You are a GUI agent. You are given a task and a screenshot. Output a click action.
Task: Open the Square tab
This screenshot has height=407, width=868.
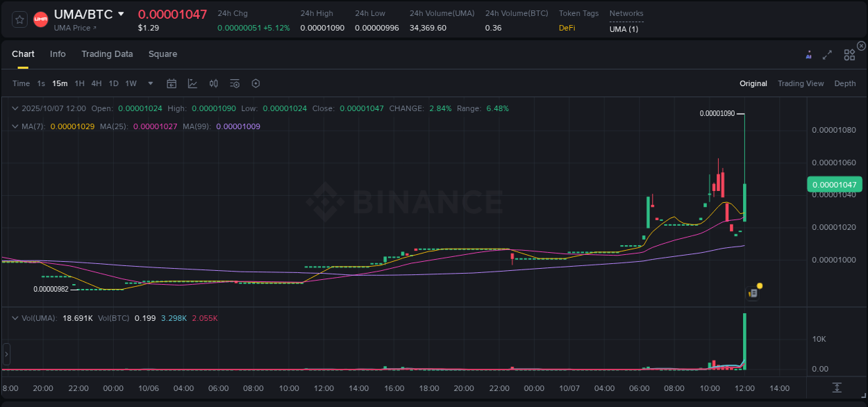(x=162, y=54)
